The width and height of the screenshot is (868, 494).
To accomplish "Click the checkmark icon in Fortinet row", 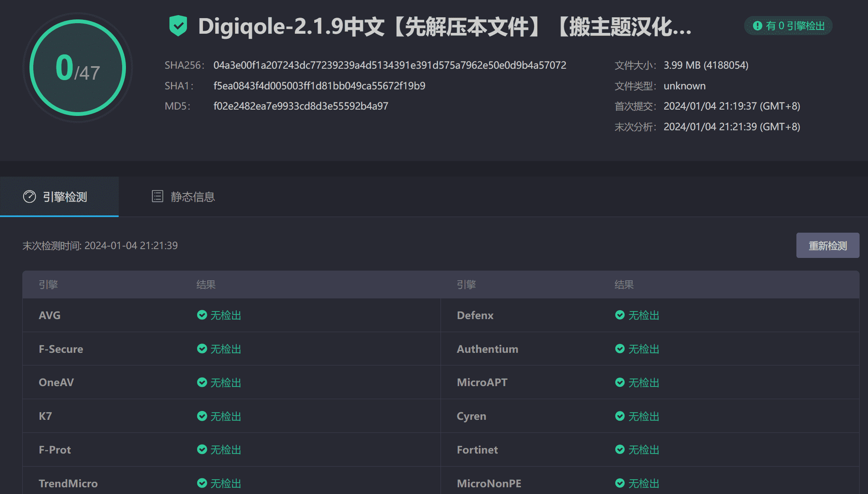I will (620, 449).
